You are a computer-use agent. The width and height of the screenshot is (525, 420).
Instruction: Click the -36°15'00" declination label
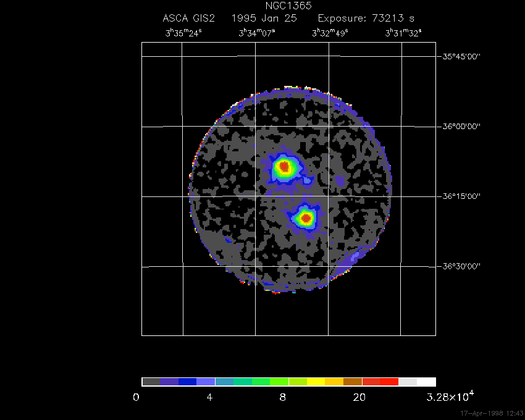pyautogui.click(x=460, y=196)
